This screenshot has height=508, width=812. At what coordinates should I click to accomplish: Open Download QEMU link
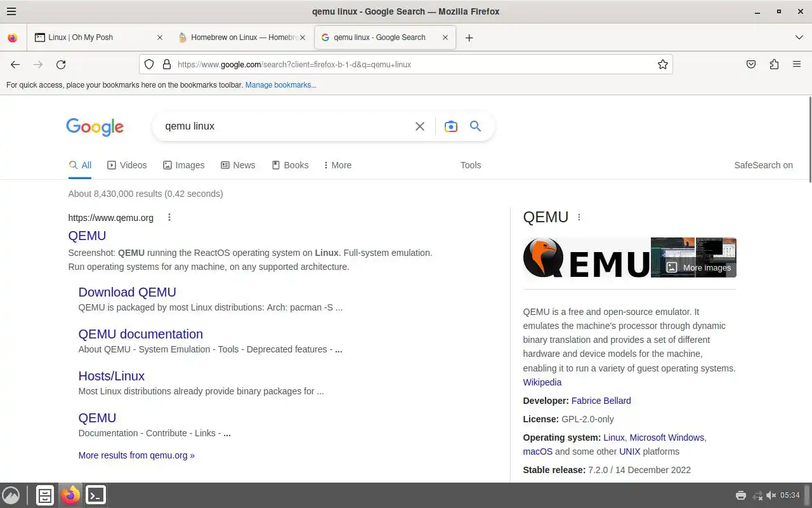click(x=127, y=292)
